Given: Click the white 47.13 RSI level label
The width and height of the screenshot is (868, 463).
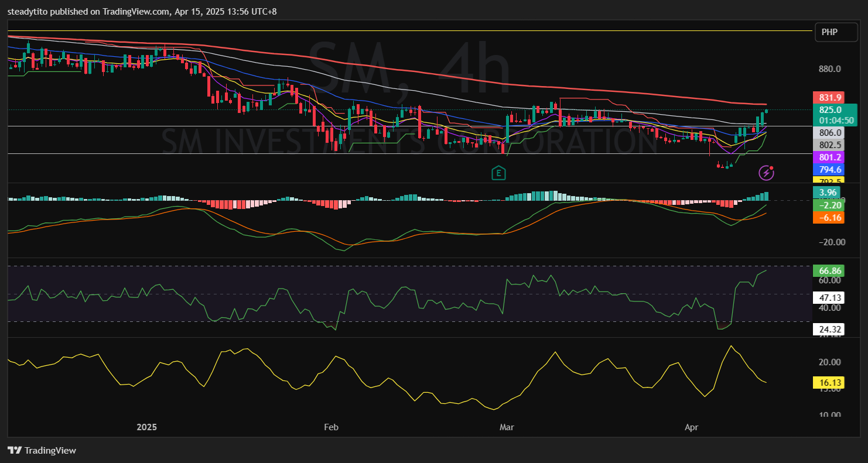Looking at the screenshot, I should point(830,297).
